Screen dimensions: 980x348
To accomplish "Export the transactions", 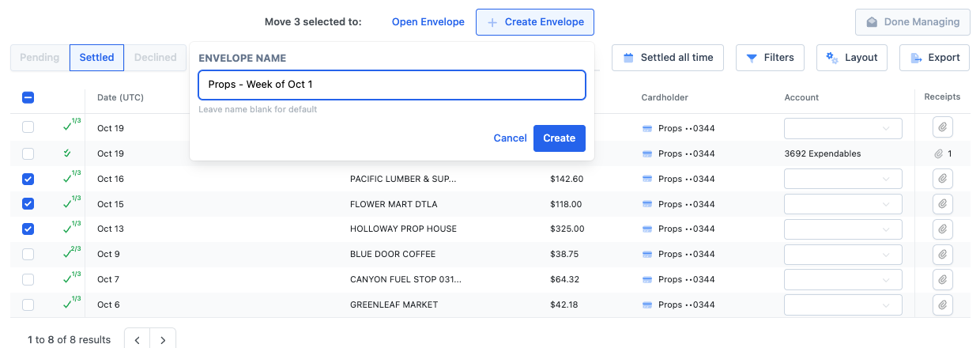I will point(934,58).
